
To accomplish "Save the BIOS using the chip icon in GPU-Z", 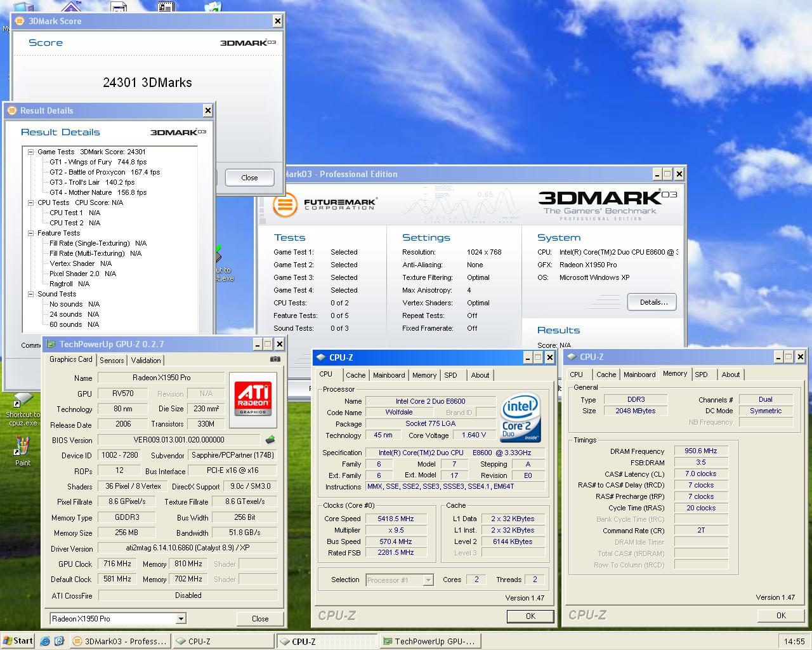I will tap(270, 439).
